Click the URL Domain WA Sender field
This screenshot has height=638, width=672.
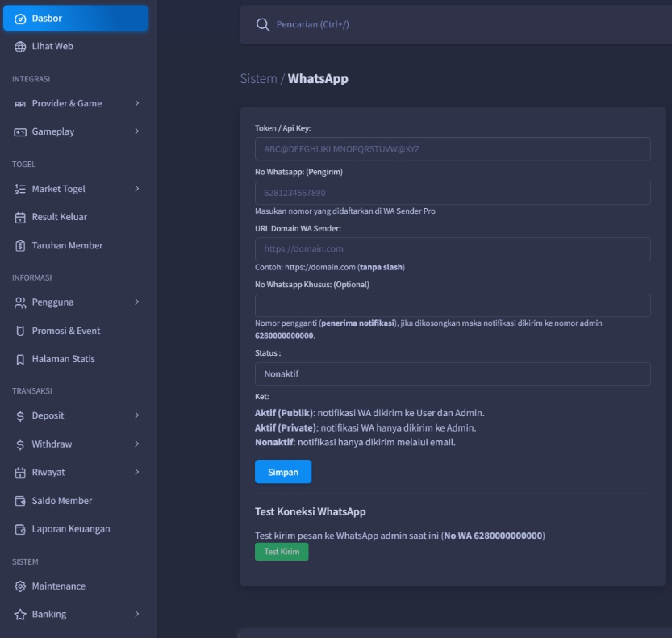pyautogui.click(x=453, y=249)
